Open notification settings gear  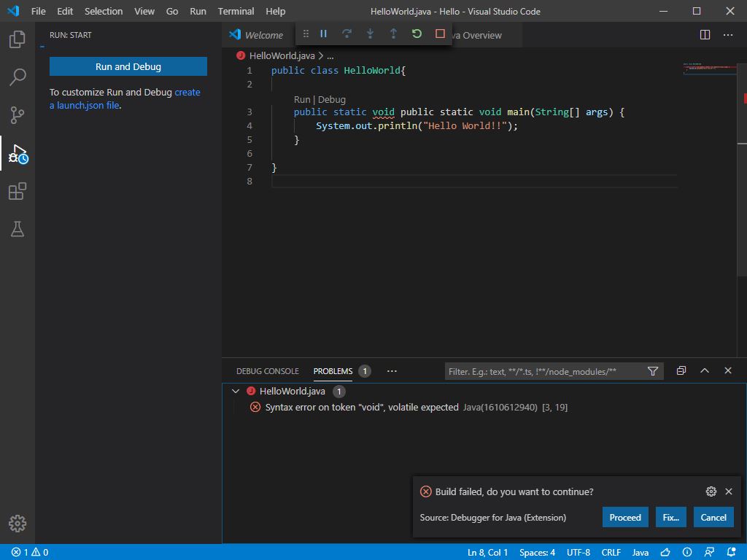(x=711, y=491)
